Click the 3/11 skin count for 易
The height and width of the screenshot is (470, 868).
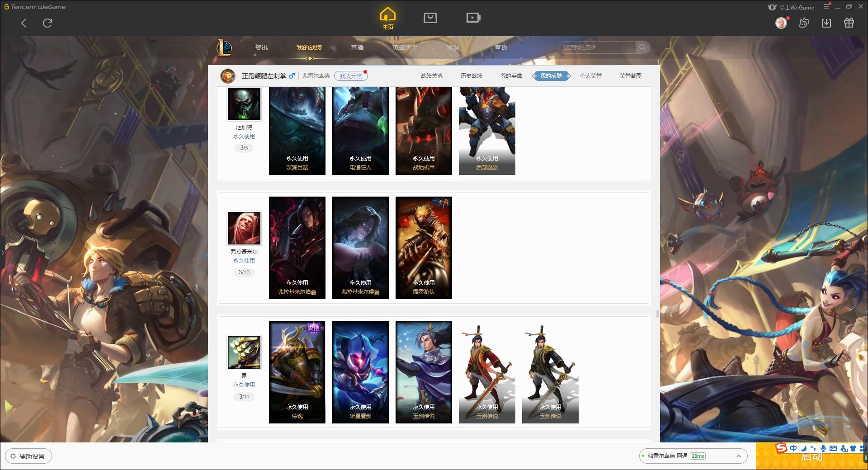tap(244, 396)
